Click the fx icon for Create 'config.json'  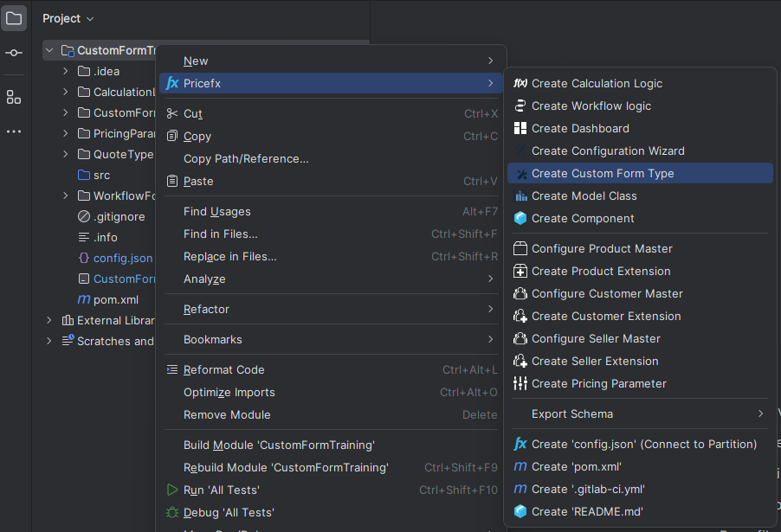pyautogui.click(x=520, y=444)
